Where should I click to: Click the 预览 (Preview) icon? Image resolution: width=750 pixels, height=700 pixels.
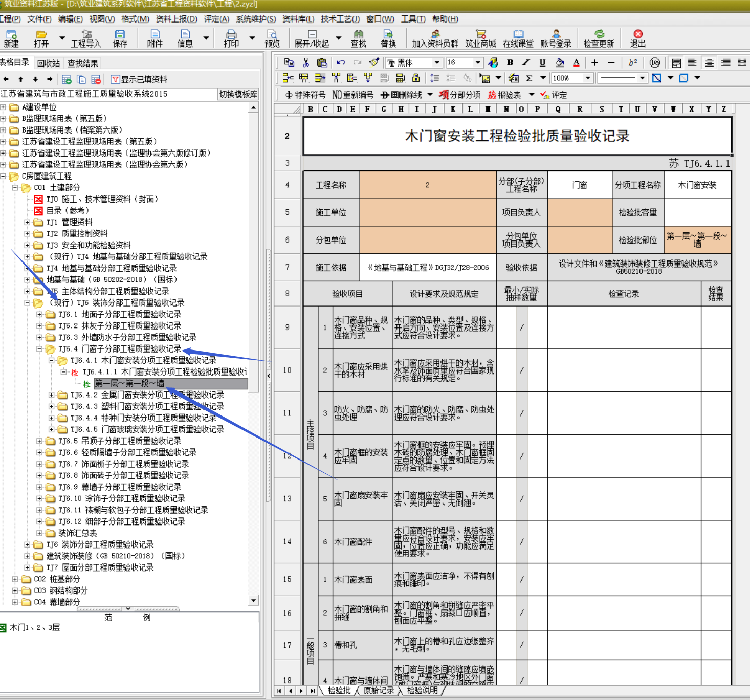(272, 38)
